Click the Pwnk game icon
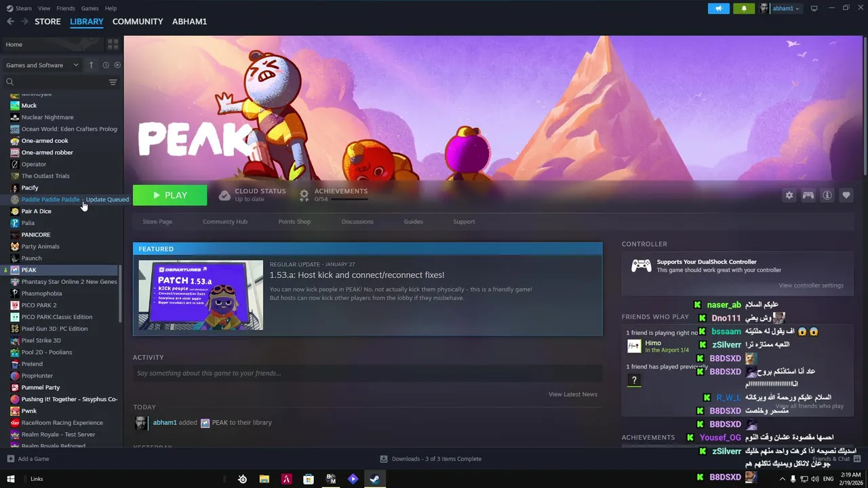868x488 pixels. pyautogui.click(x=15, y=411)
